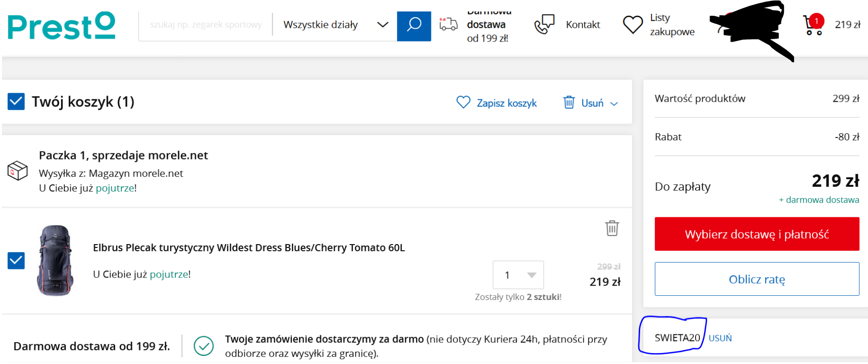868x364 pixels.
Task: Click Zapisz koszyk link
Action: click(x=507, y=103)
